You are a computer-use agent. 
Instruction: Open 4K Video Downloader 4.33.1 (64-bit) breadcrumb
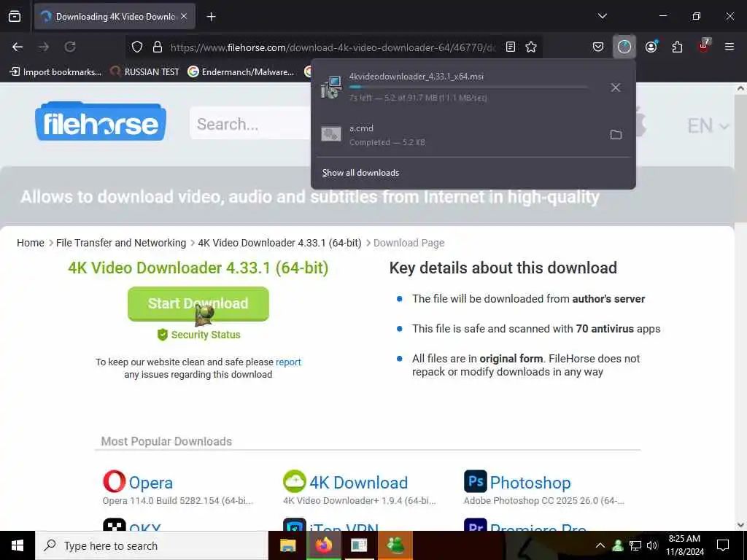[279, 243]
